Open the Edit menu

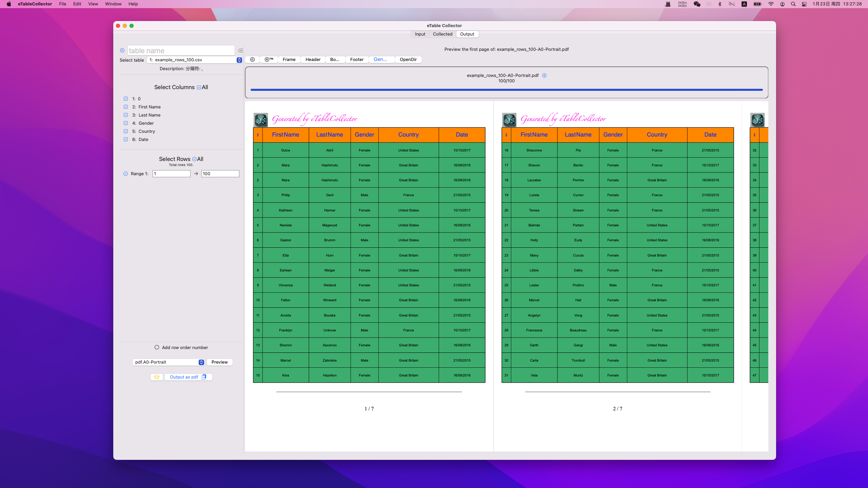[x=77, y=4]
